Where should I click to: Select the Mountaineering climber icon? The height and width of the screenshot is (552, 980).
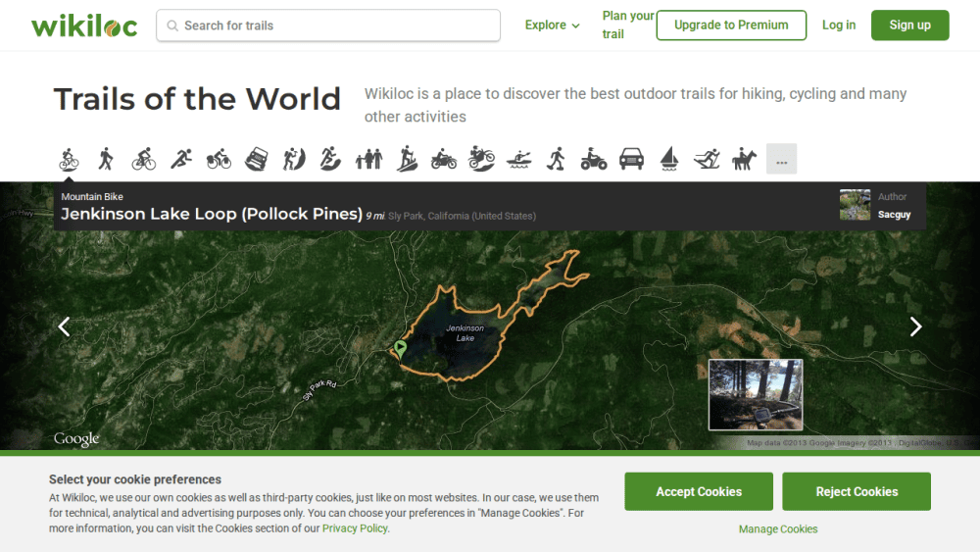[294, 159]
